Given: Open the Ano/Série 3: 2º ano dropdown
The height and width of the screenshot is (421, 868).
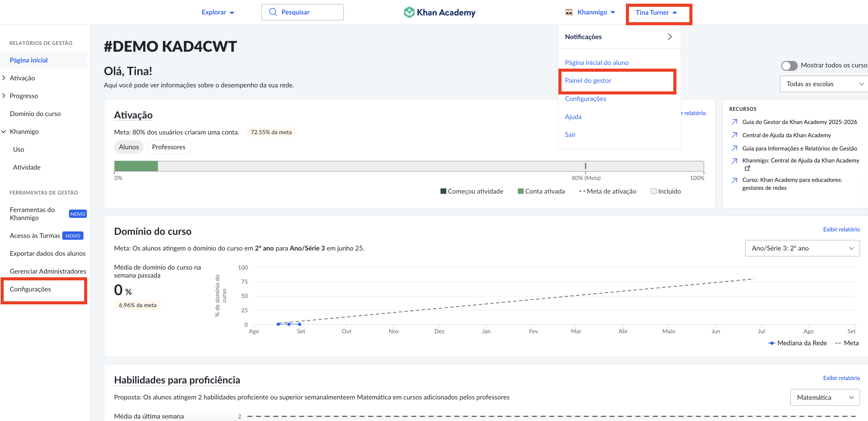Looking at the screenshot, I should click(802, 248).
